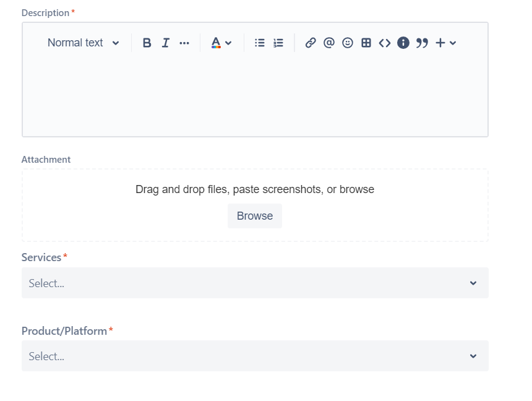Click the Attachment field label

tap(46, 160)
